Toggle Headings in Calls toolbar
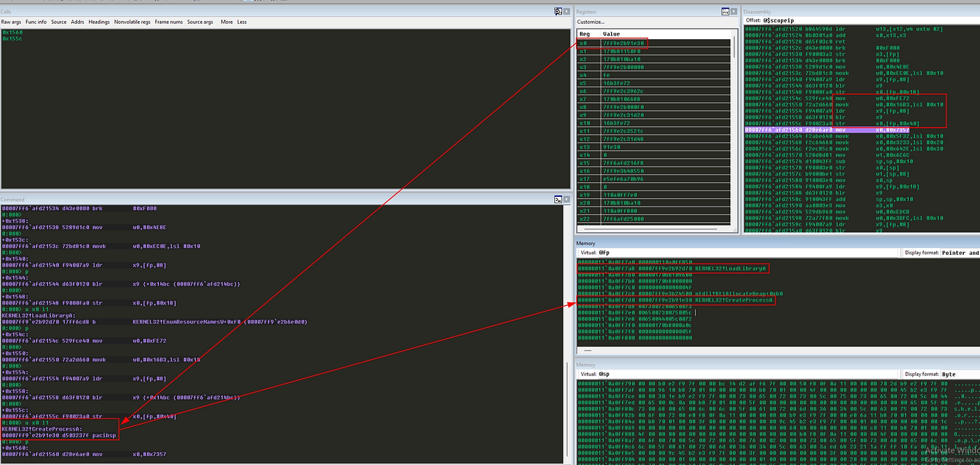The width and height of the screenshot is (980, 465). pos(99,22)
